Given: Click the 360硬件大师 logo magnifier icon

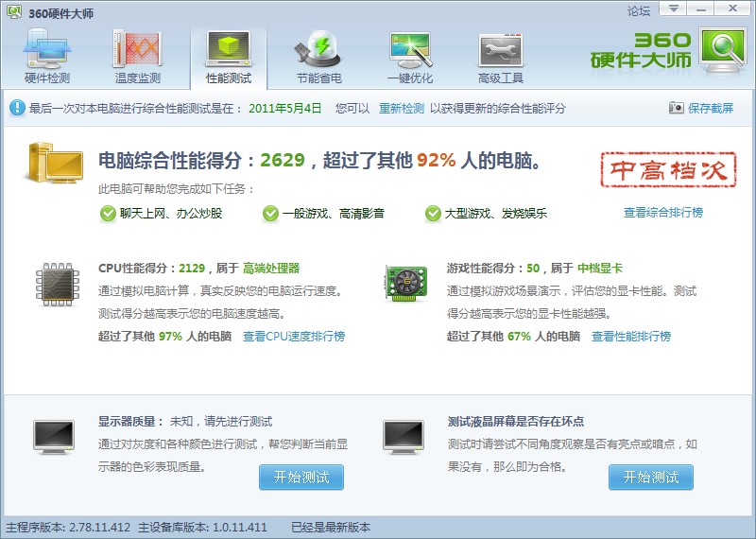Looking at the screenshot, I should pos(722,50).
